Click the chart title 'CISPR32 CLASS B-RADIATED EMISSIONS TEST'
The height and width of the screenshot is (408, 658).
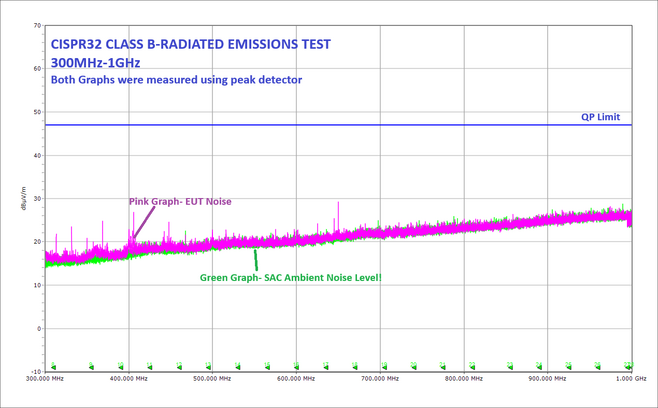click(190, 44)
